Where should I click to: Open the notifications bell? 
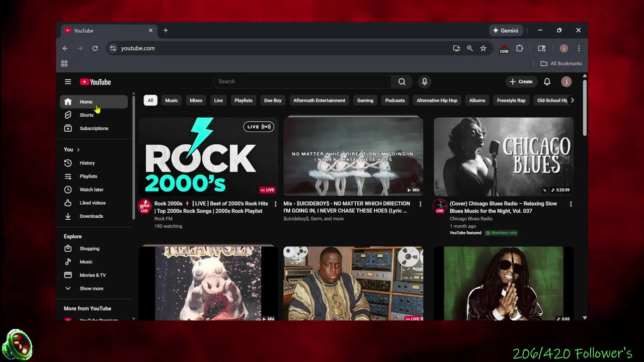547,81
